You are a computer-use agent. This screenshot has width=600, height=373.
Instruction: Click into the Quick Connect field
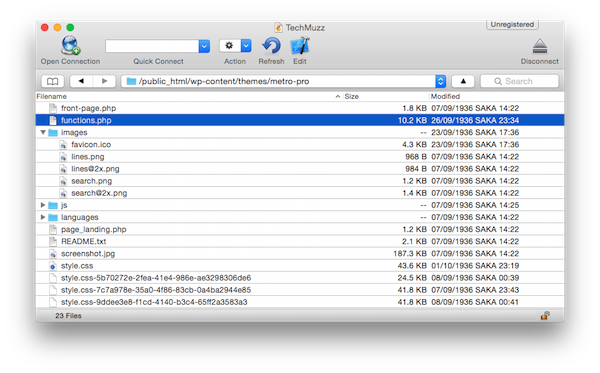coord(152,46)
